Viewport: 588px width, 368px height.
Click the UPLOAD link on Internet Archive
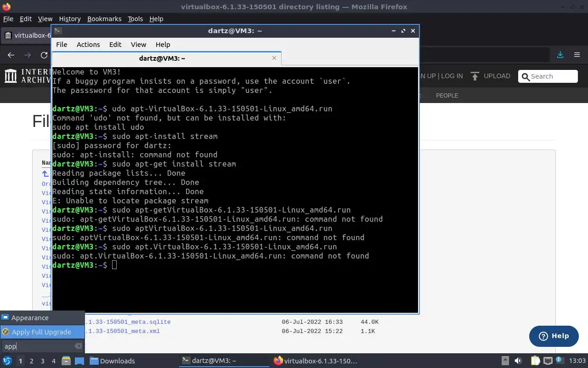[x=497, y=76]
